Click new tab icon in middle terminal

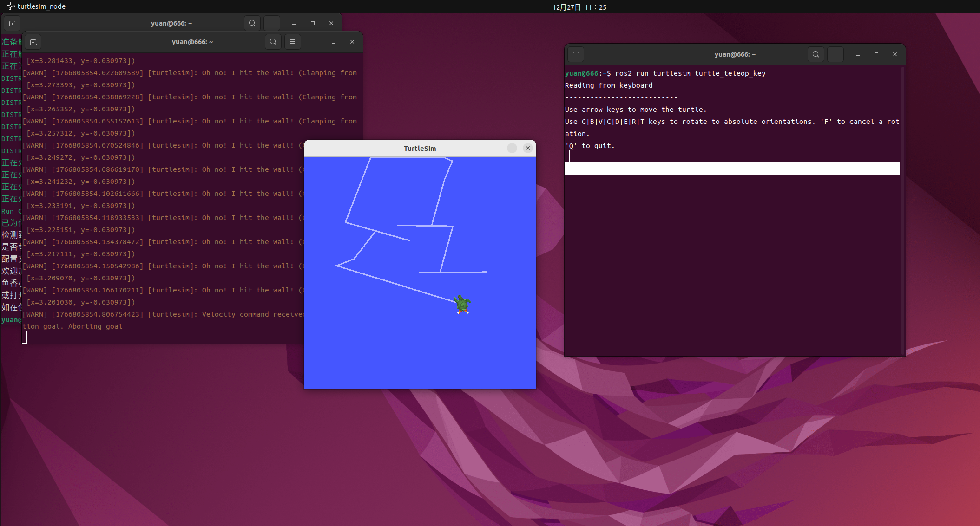tap(33, 42)
